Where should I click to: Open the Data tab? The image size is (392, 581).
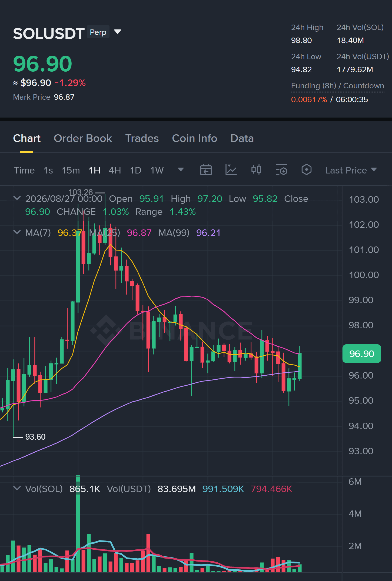coord(242,138)
